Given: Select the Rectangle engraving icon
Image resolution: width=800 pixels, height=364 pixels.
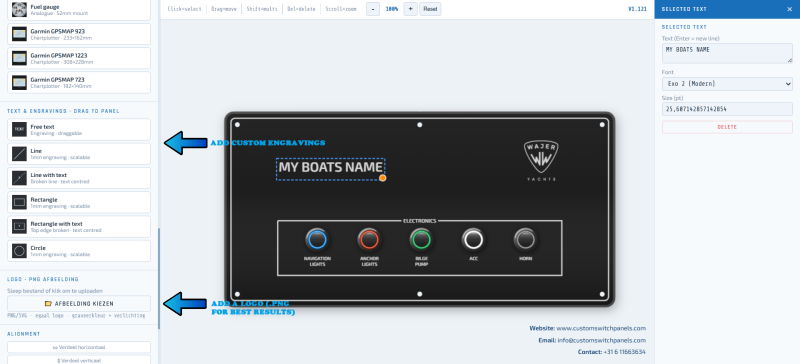Looking at the screenshot, I should coord(19,203).
